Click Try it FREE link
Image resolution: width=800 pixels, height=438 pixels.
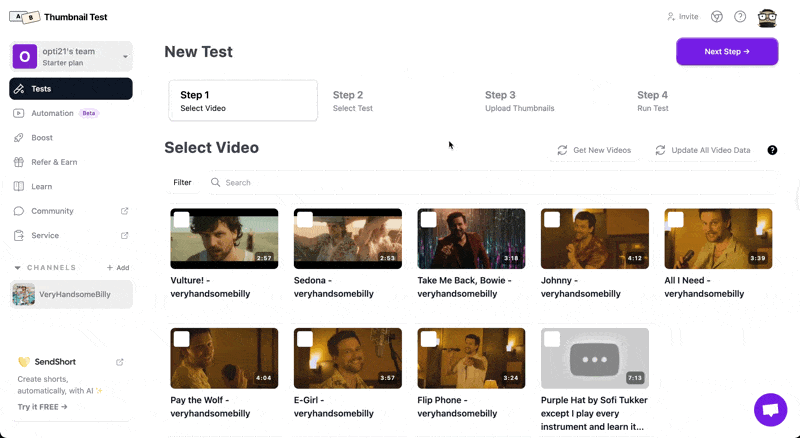[42, 407]
